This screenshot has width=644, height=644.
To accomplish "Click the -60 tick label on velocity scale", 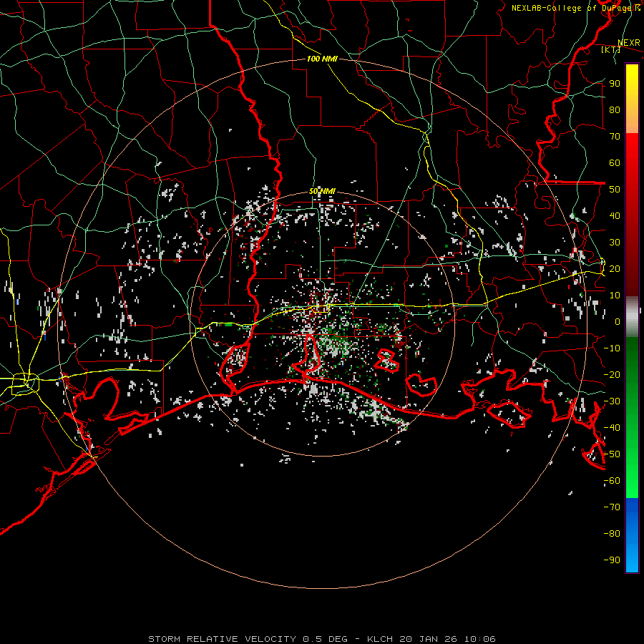I will click(612, 481).
